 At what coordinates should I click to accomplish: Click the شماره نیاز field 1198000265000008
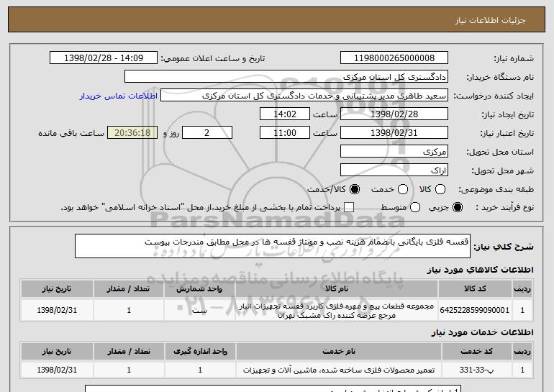point(394,58)
